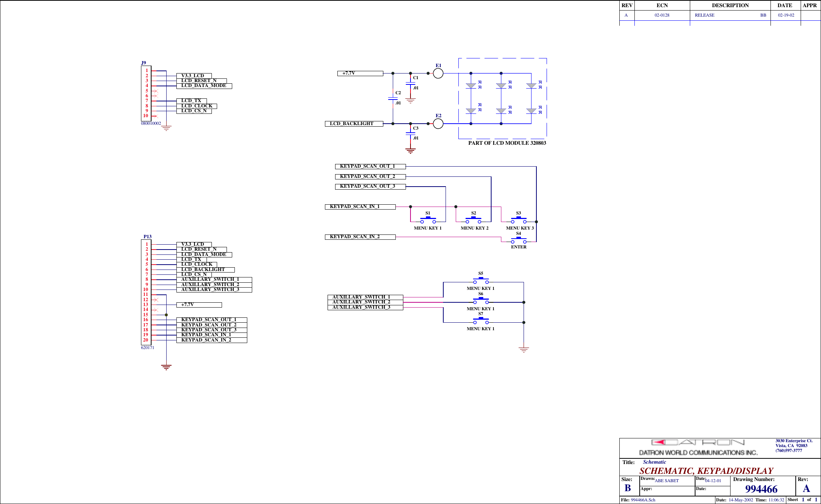The image size is (821, 504).
Task: Select KEYPAD_SCAN_OUT_2 label above switches
Action: pos(370,176)
